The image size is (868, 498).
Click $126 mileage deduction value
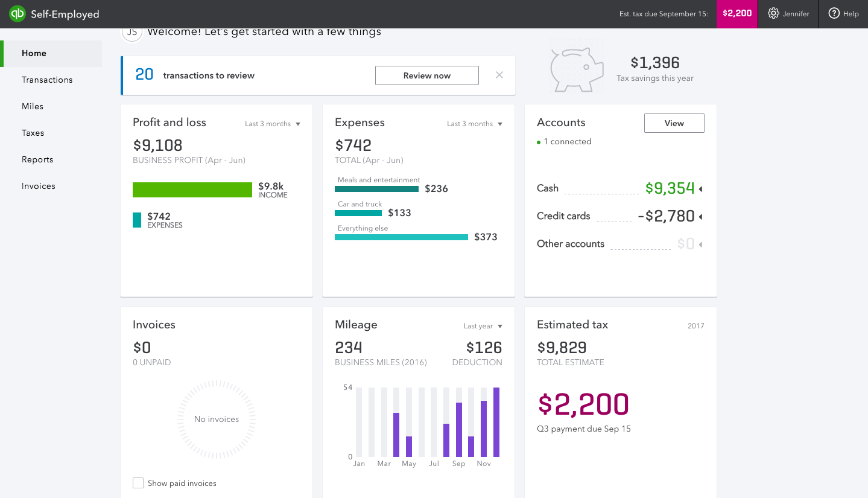484,347
